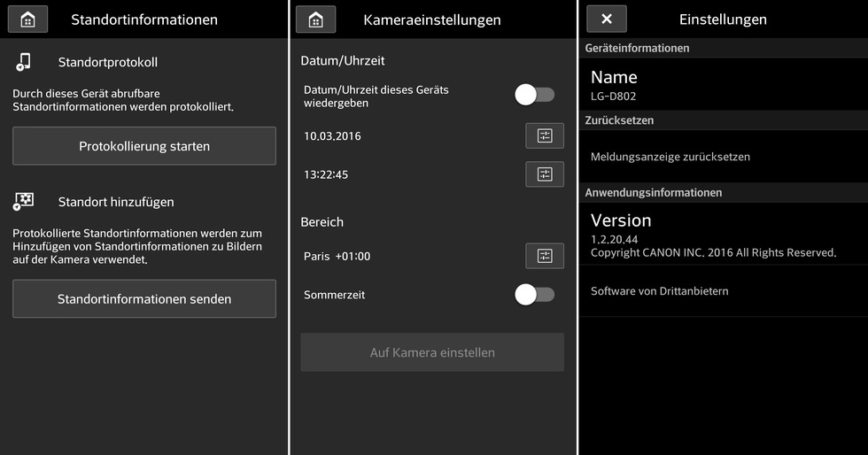Viewport: 868px width, 455px height.
Task: Open Software von Drittanbietern entry
Action: (660, 291)
